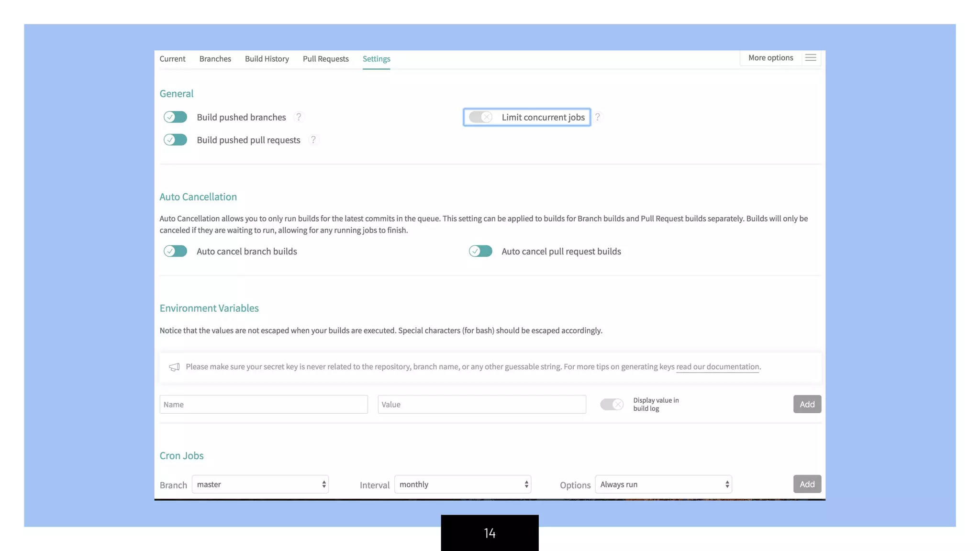Open the Pull Requests tab
The height and width of the screenshot is (551, 980).
[325, 59]
